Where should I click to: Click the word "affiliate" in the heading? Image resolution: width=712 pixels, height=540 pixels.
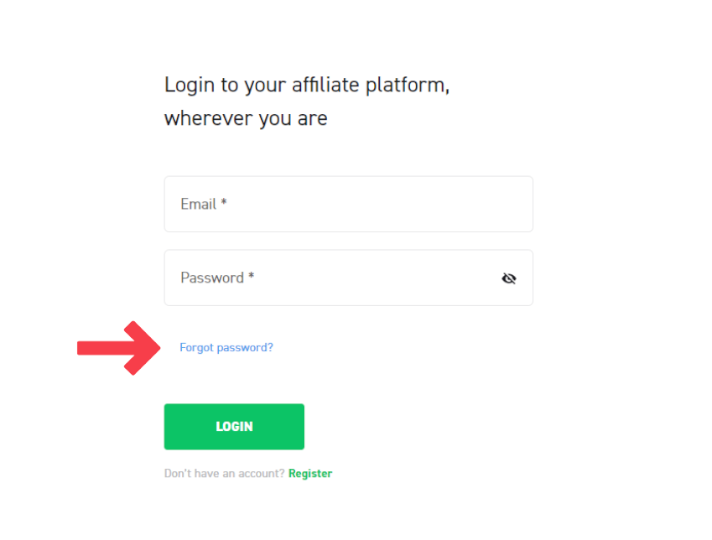pyautogui.click(x=324, y=85)
